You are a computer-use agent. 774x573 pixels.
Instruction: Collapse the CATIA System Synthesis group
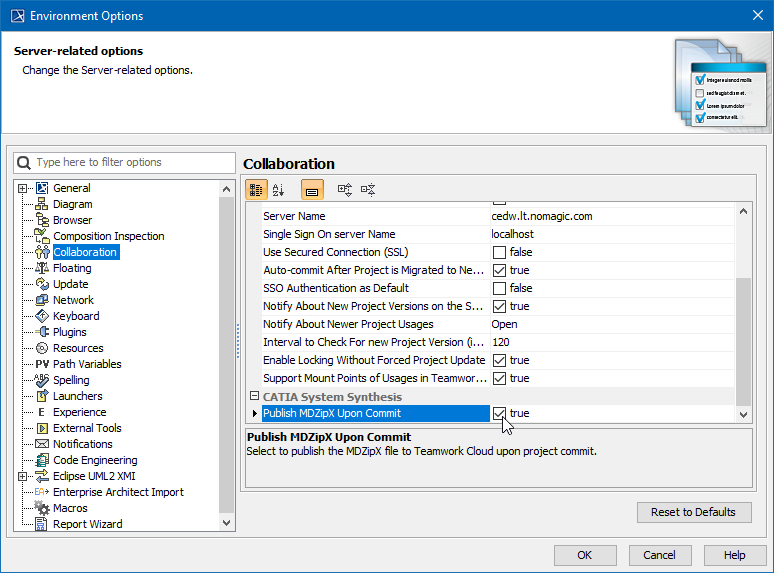point(254,397)
